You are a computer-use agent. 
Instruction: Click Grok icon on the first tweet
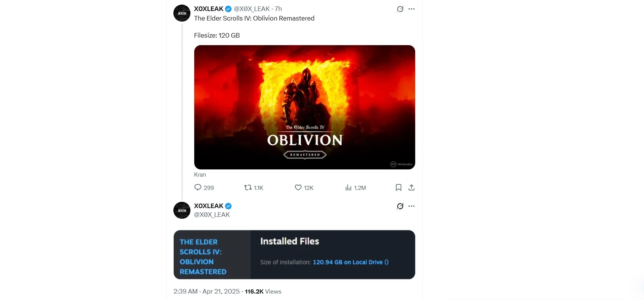pos(400,9)
